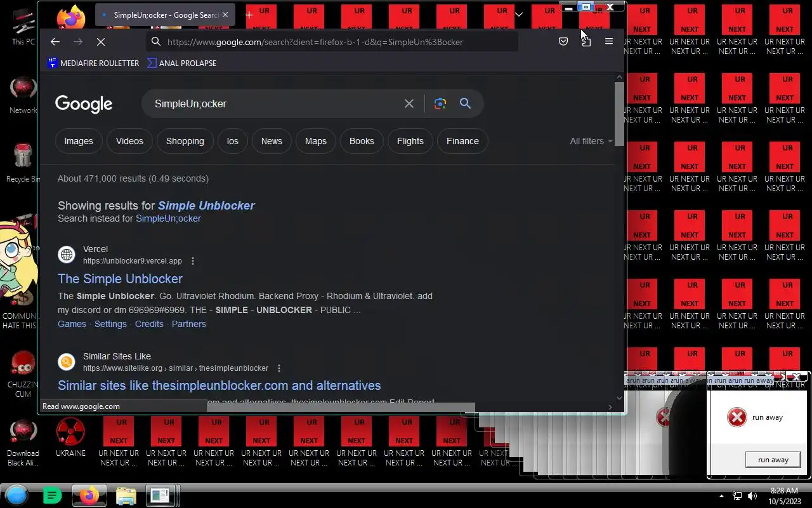Open a new tab with plus button
This screenshot has width=812, height=508.
[x=249, y=15]
